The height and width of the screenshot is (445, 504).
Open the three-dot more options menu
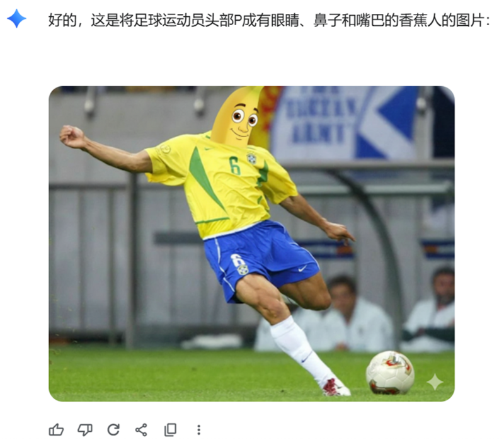(x=198, y=430)
